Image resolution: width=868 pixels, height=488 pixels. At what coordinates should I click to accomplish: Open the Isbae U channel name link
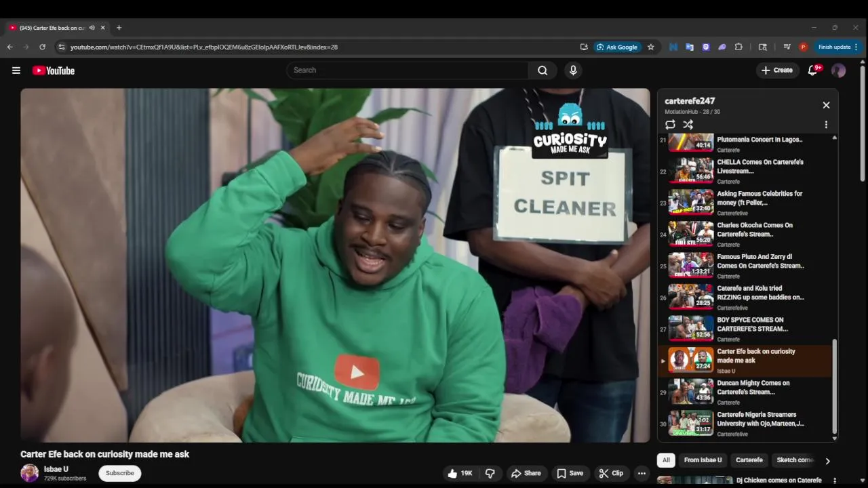click(x=56, y=469)
